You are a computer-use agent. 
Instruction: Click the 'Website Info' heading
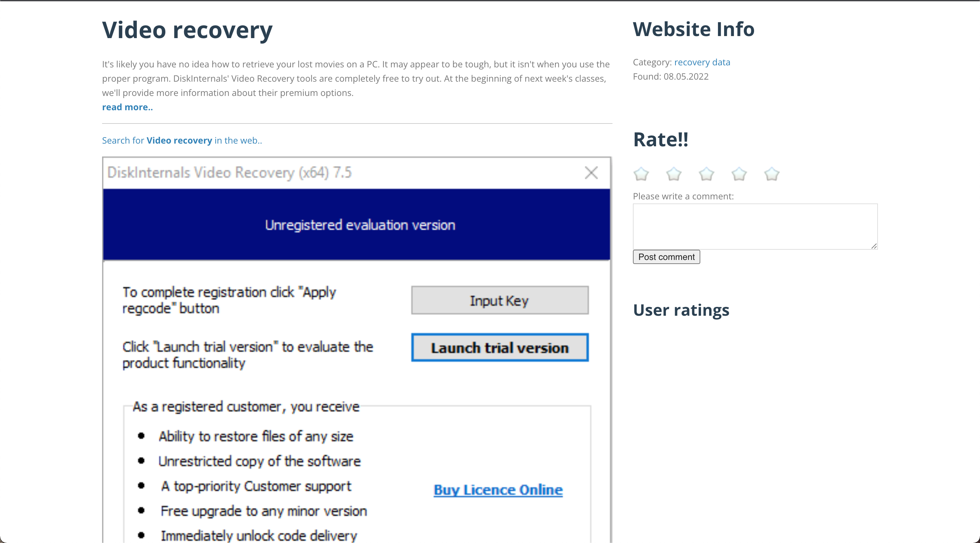click(x=693, y=29)
